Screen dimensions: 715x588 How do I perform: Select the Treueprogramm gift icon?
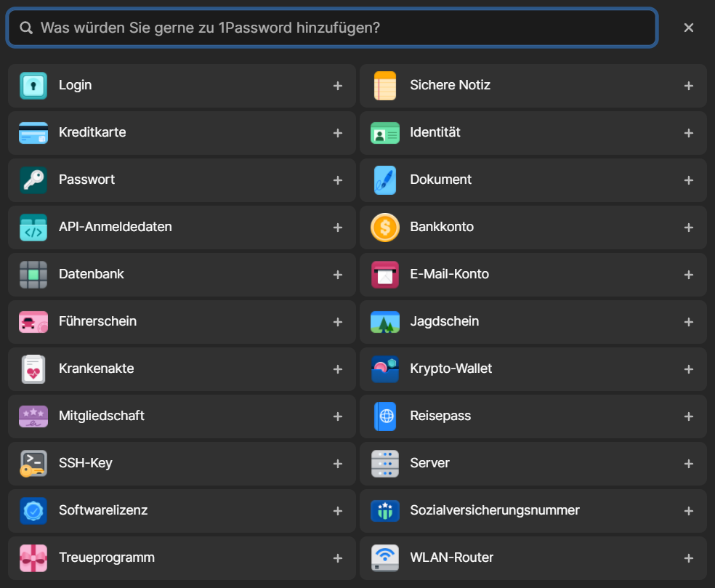[33, 558]
